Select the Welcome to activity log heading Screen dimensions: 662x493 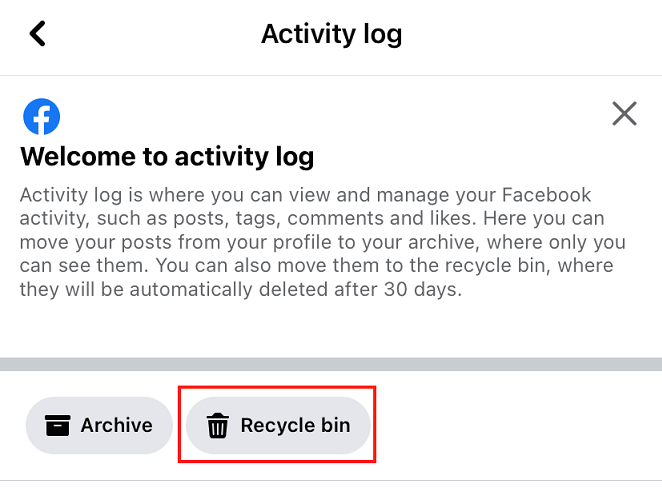pos(167,157)
